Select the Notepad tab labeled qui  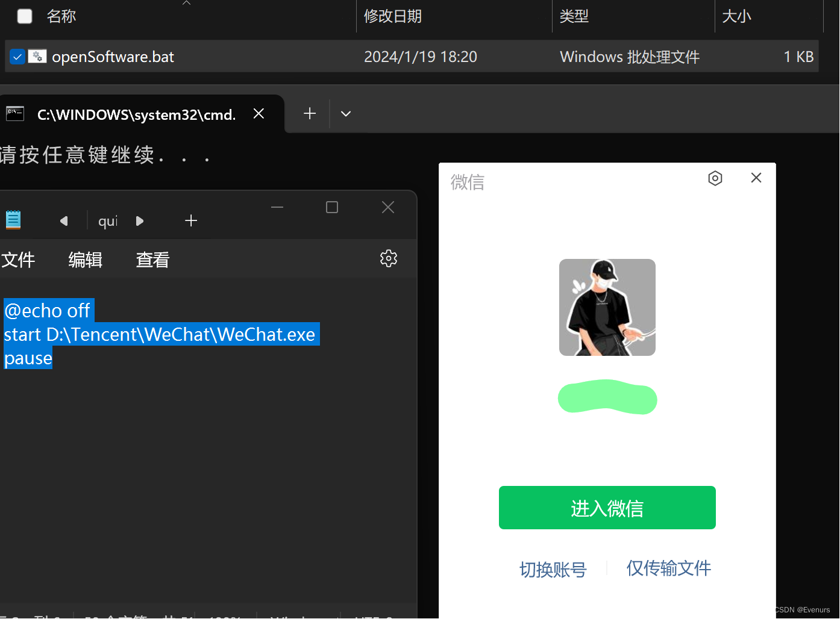pyautogui.click(x=108, y=222)
